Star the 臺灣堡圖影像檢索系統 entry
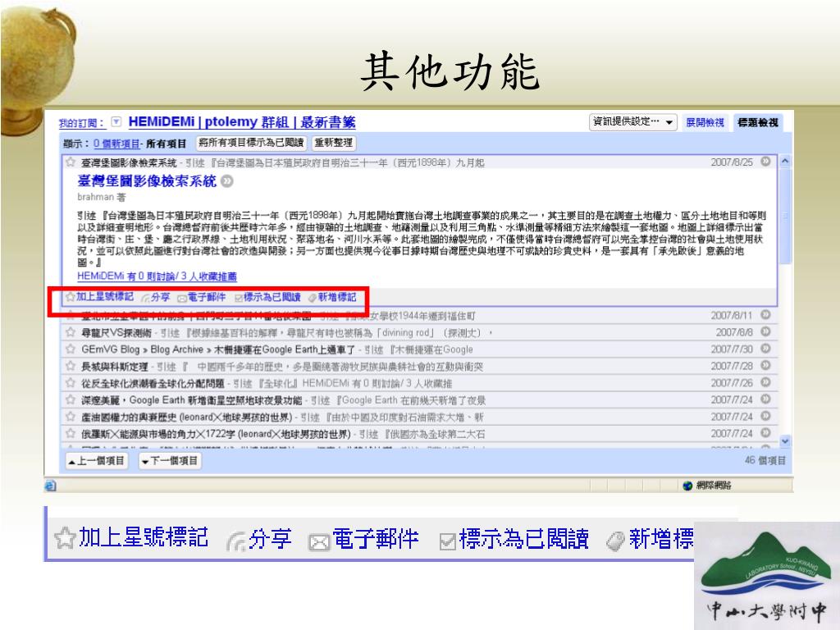The width and height of the screenshot is (840, 630). [x=71, y=162]
